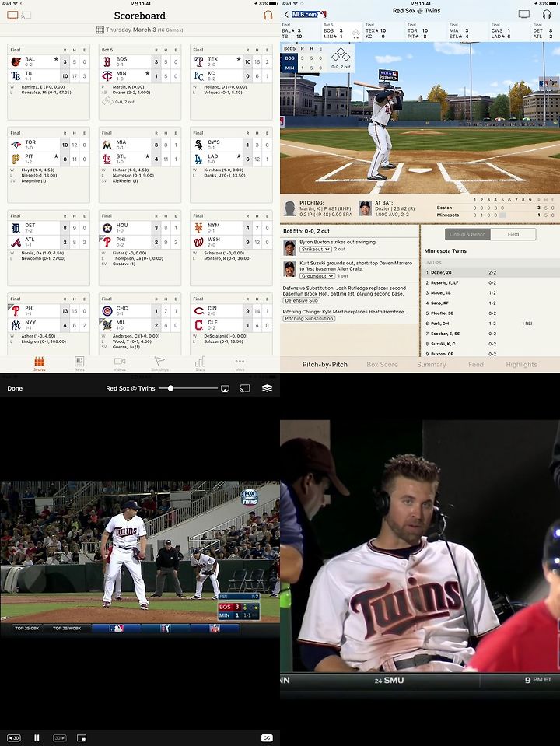The height and width of the screenshot is (746, 560).
Task: Select CWS 1 LAD 6 in score ticker
Action: pyautogui.click(x=509, y=31)
